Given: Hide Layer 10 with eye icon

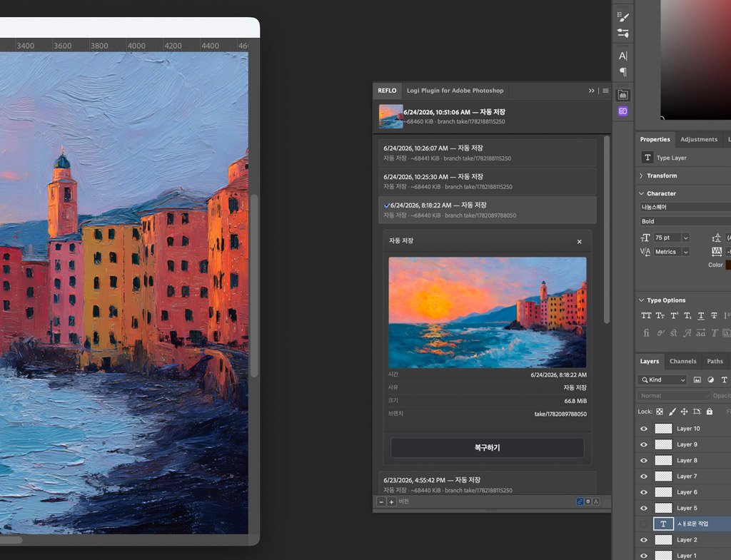Looking at the screenshot, I should [644, 429].
